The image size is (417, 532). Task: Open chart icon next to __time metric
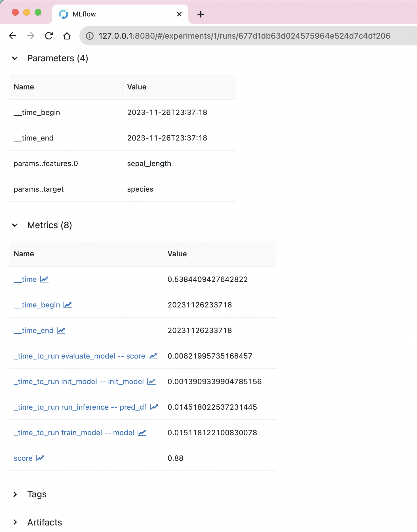[x=44, y=279]
